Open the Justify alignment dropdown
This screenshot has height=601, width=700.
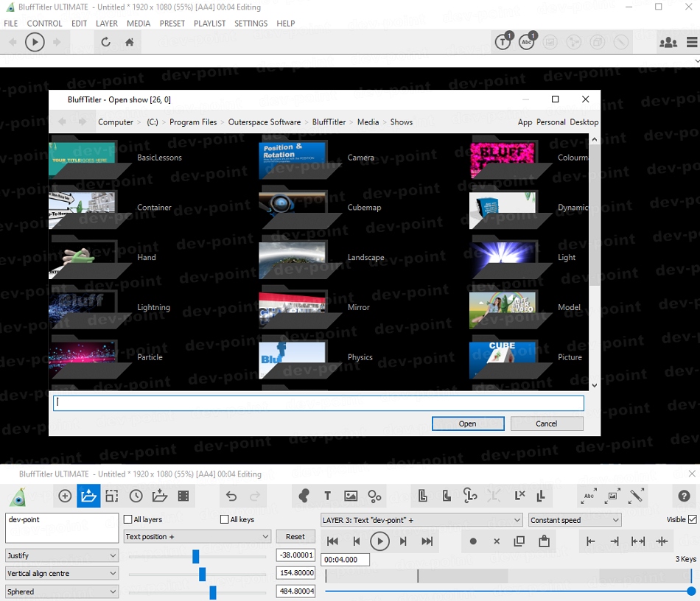[62, 555]
